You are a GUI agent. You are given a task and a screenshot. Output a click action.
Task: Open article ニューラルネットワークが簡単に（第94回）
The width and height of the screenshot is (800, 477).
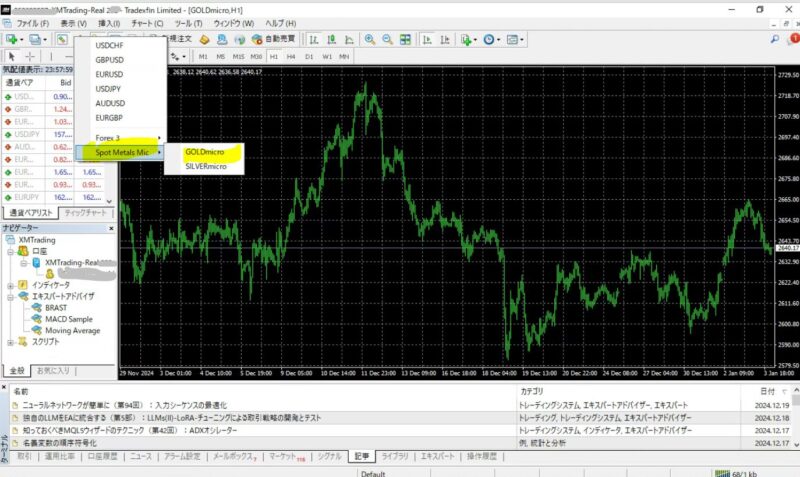(x=124, y=405)
